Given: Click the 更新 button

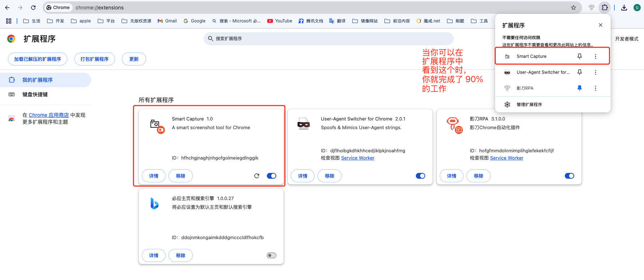Looking at the screenshot, I should [x=134, y=59].
